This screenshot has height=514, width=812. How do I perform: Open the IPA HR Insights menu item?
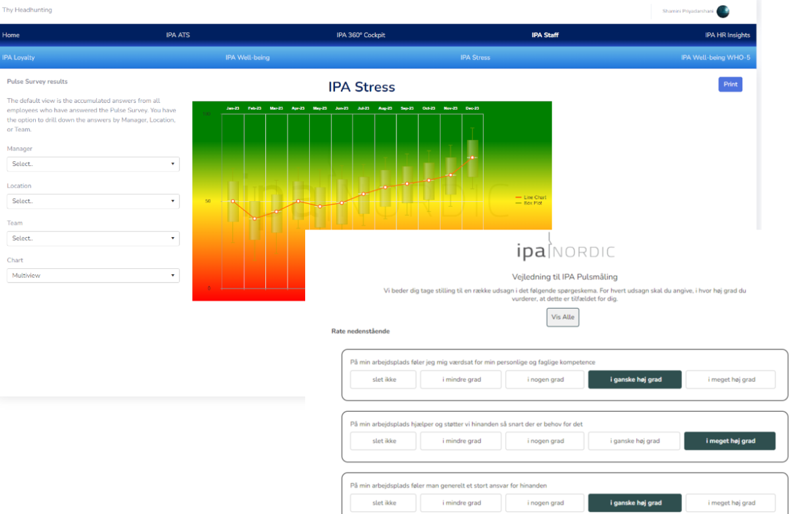click(727, 35)
